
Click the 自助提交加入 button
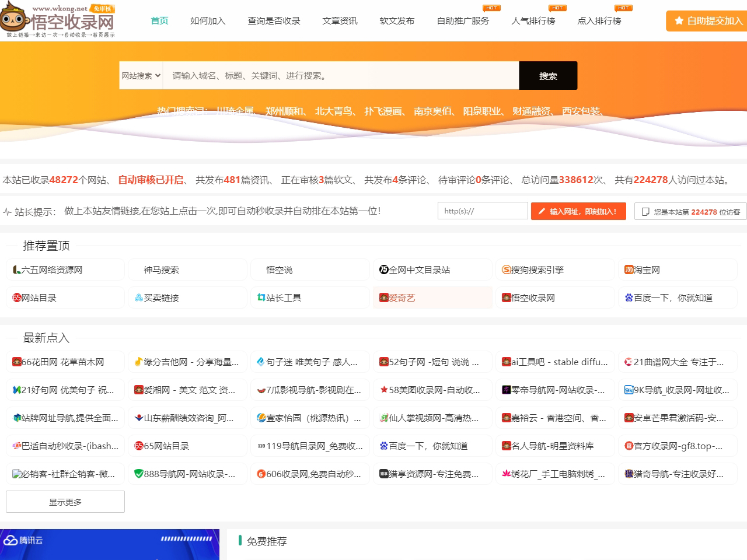[x=708, y=20]
